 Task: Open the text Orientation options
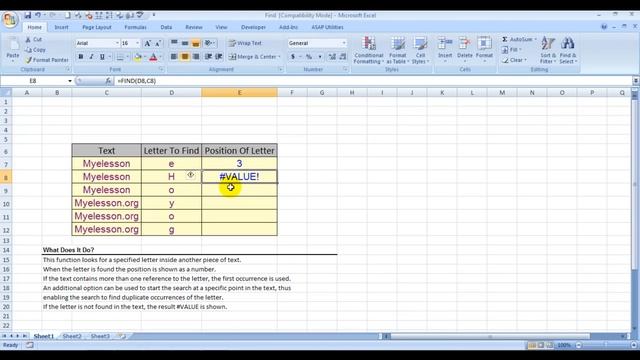point(209,43)
